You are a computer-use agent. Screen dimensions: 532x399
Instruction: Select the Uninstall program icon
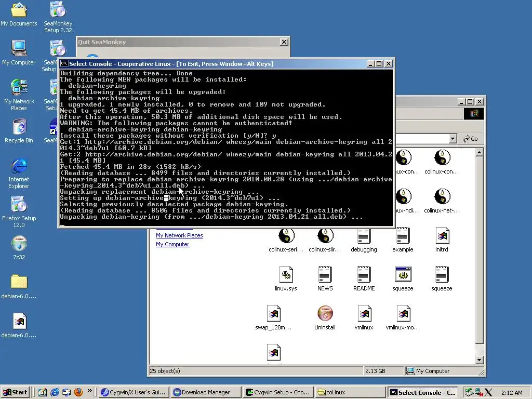point(325,318)
